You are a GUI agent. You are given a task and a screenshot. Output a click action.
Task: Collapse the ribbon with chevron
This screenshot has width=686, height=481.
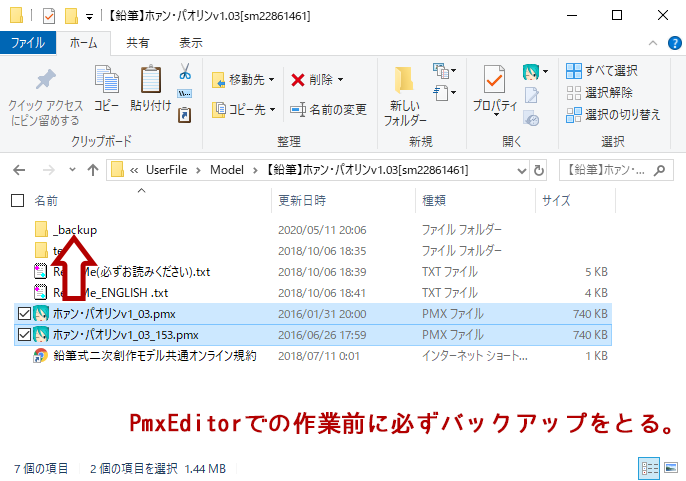point(653,43)
